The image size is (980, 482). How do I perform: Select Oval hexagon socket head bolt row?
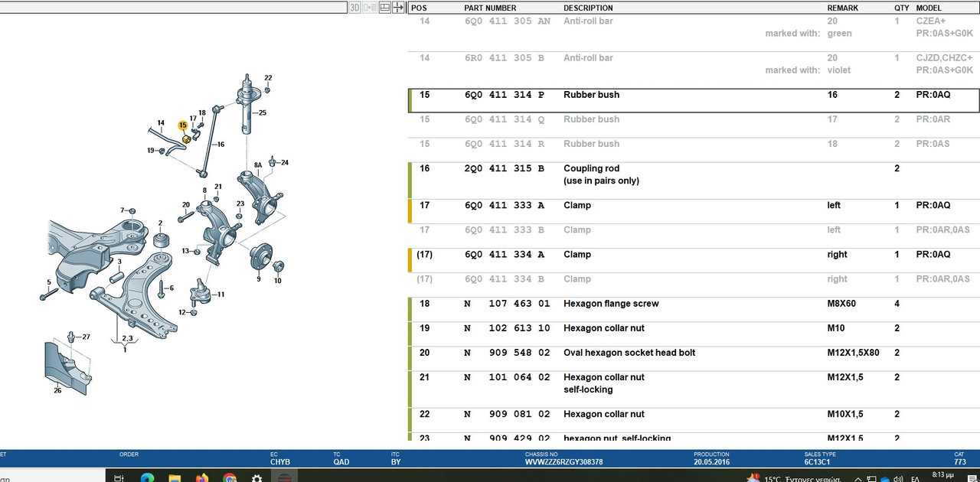point(694,359)
